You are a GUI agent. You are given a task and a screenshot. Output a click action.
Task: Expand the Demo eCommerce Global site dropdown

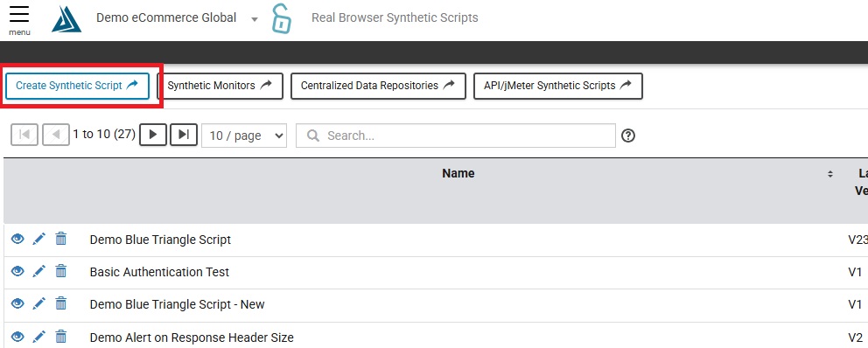tap(254, 19)
